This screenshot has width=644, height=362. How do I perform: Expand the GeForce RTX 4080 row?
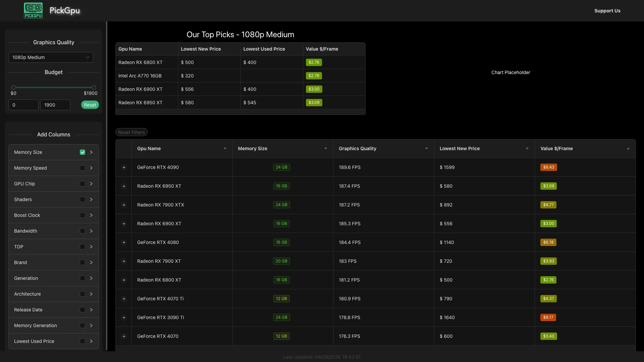coord(124,242)
